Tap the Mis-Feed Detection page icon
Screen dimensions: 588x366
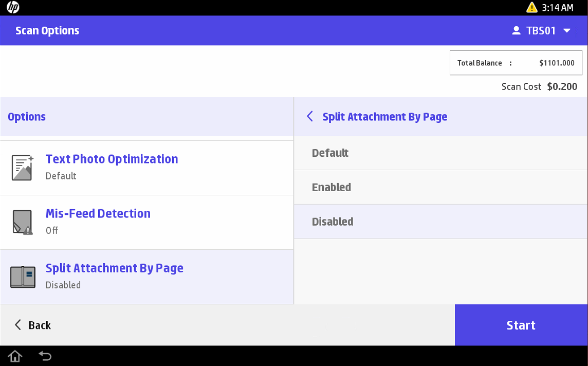pos(23,222)
